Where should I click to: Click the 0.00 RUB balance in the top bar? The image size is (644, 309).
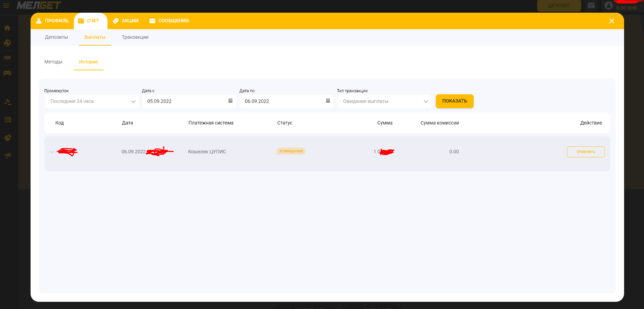tap(626, 8)
